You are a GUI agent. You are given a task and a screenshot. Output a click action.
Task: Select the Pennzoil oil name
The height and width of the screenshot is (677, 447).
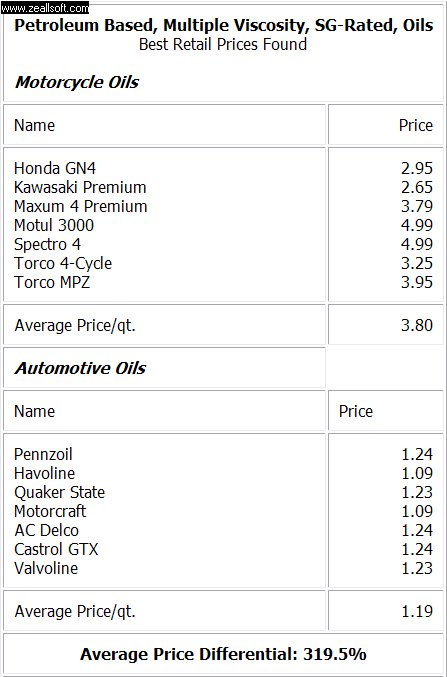click(43, 454)
